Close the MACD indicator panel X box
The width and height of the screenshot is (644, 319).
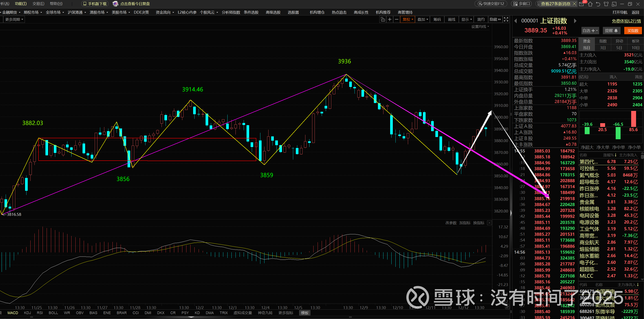tap(489, 223)
